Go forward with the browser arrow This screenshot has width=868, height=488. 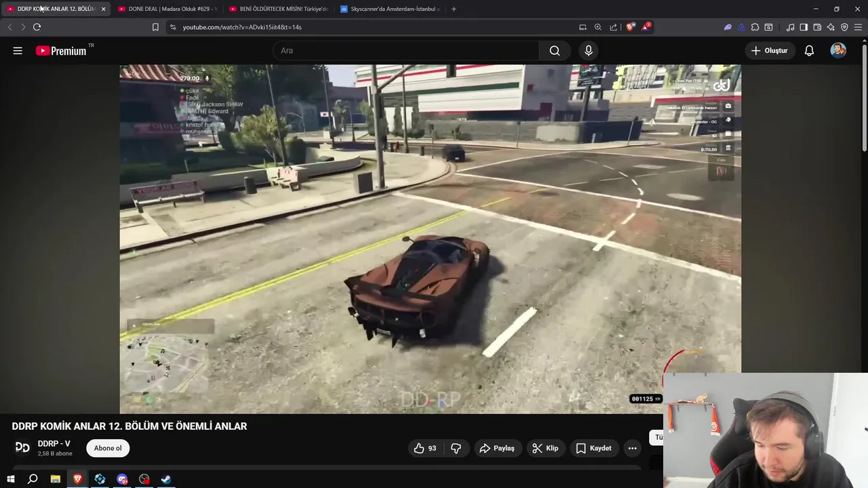coord(23,27)
